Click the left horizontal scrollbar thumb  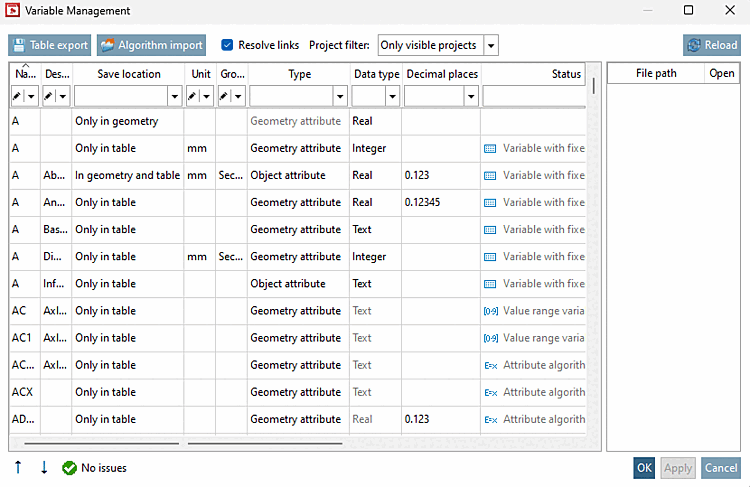click(101, 443)
